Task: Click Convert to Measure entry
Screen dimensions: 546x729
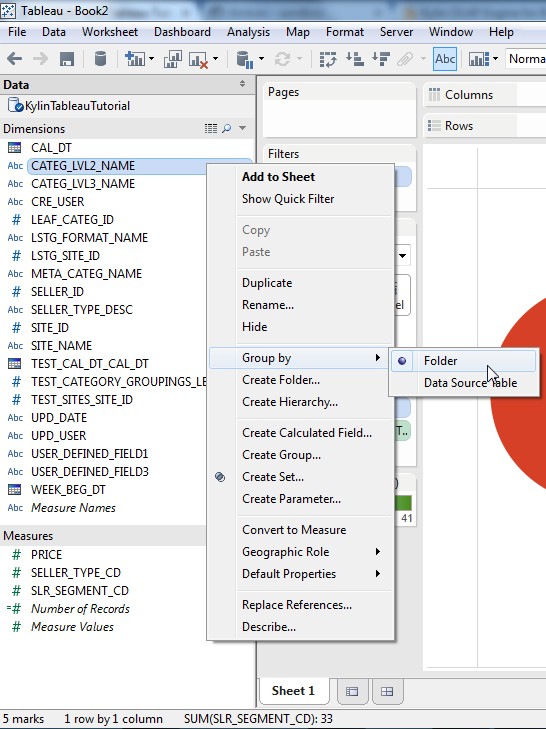Action: coord(294,530)
